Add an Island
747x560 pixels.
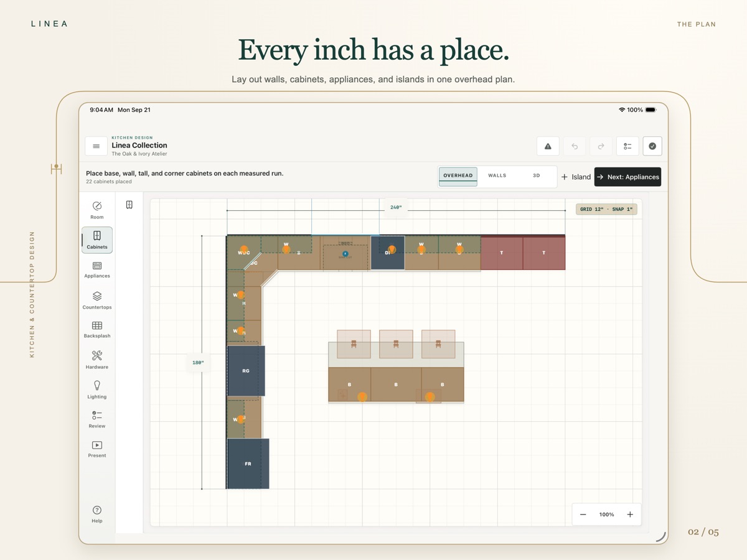[x=576, y=177]
